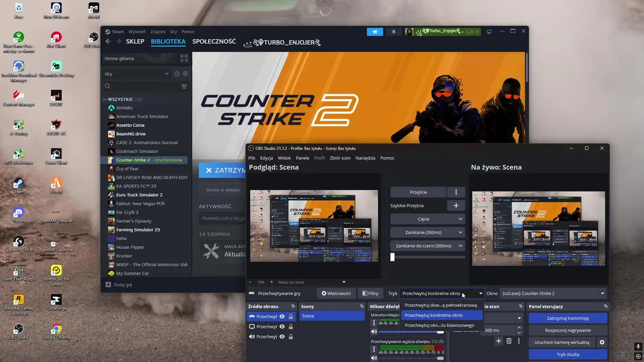Launch Streamlabs Desktop shortcut
Image resolution: width=644 pixels, height=362 pixels.
(56, 69)
